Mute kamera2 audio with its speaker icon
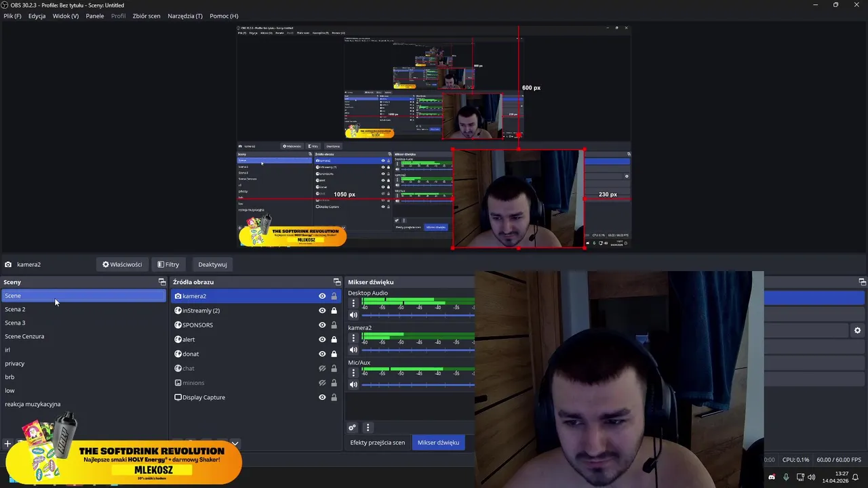The image size is (868, 488). pyautogui.click(x=353, y=350)
